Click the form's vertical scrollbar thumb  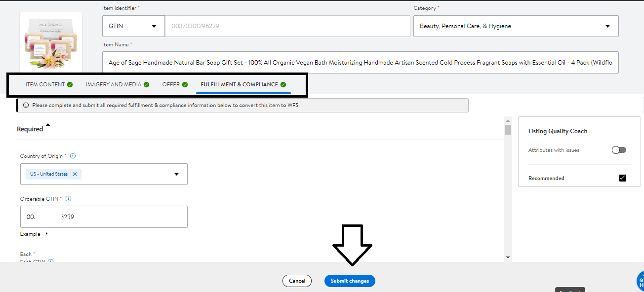[508, 130]
